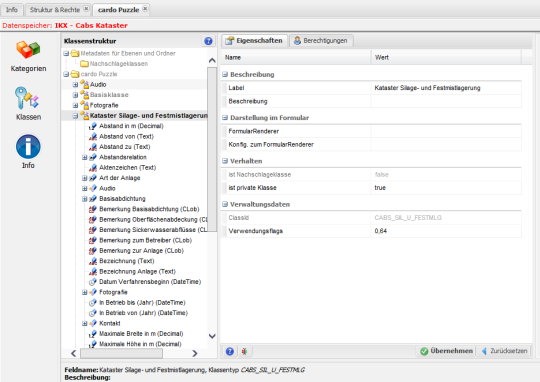Image resolution: width=540 pixels, height=382 pixels.
Task: Click tree horizontal scroll left arrow
Action: click(x=73, y=353)
